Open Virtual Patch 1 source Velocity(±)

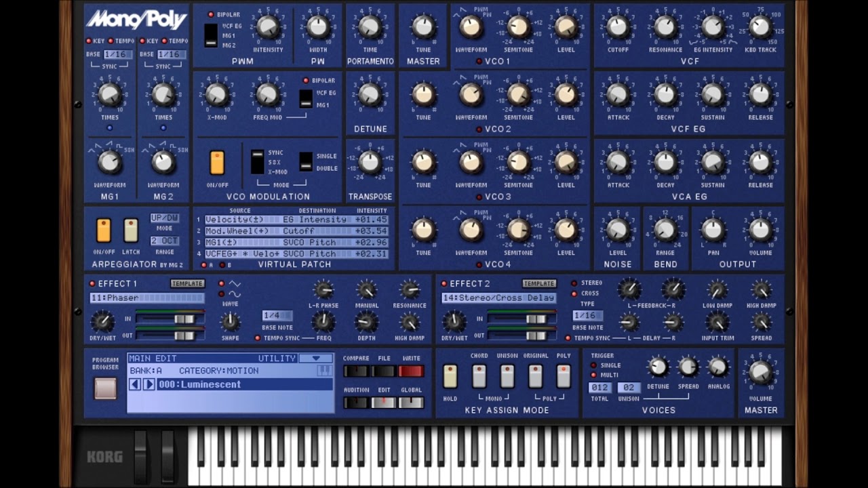tap(241, 220)
